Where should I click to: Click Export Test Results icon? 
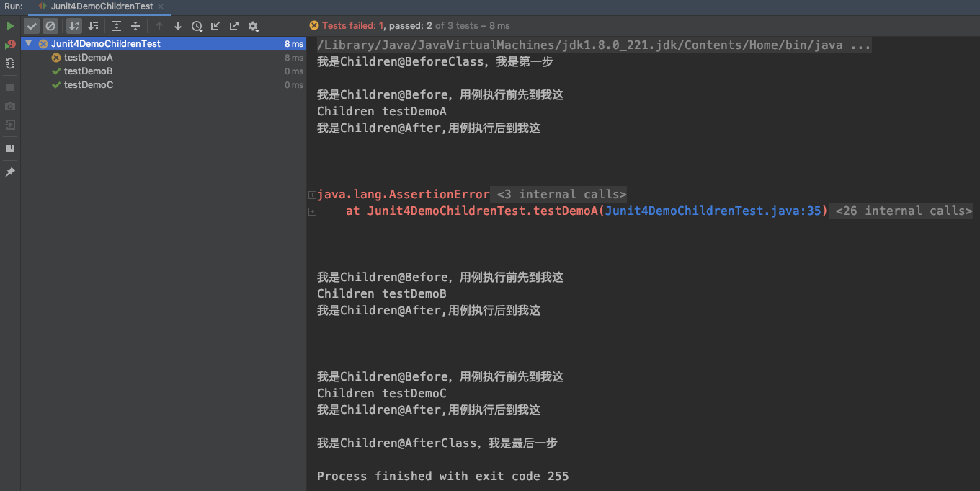click(234, 26)
